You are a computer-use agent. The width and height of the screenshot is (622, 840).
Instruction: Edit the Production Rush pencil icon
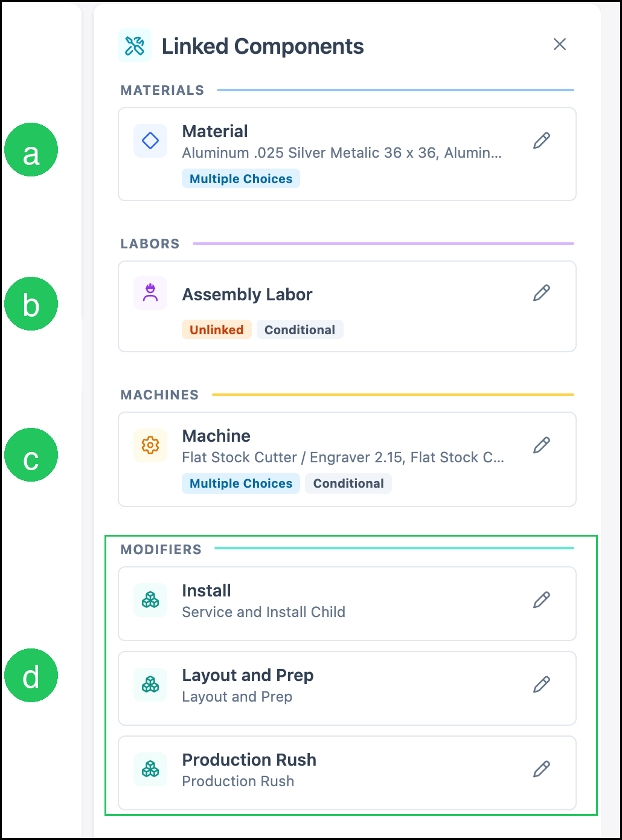542,769
